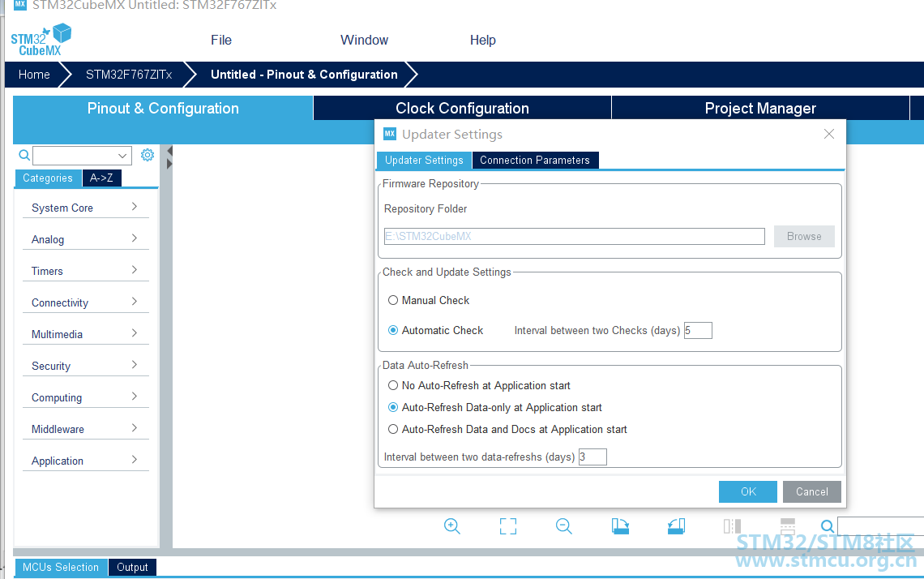Collapse left panel with upper arrow
The height and width of the screenshot is (579, 924).
coord(169,151)
